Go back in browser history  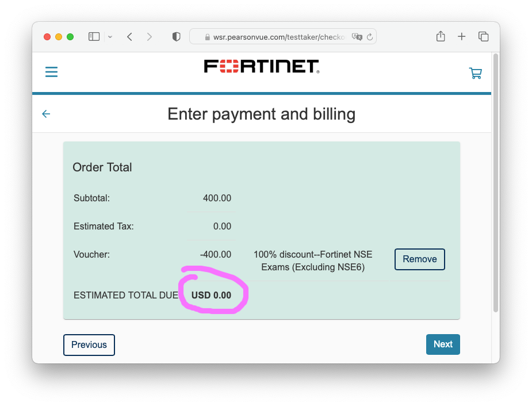[x=130, y=37]
